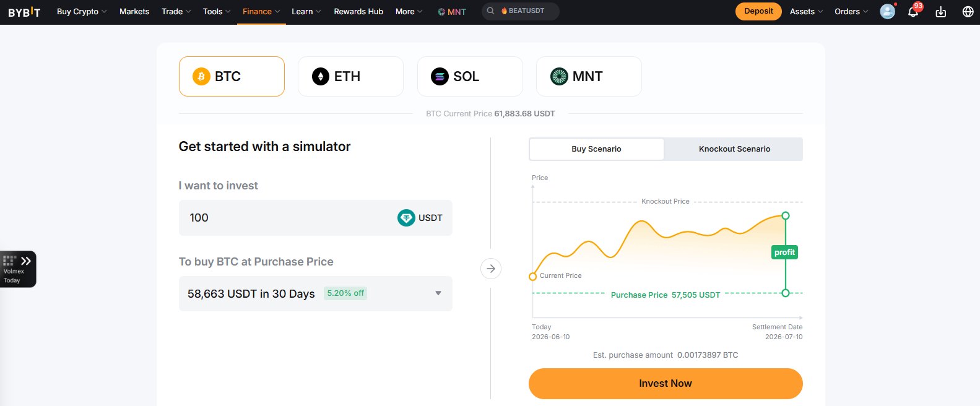Image resolution: width=980 pixels, height=406 pixels.
Task: Click the Purchase Price 57,505 USDT label
Action: [666, 295]
